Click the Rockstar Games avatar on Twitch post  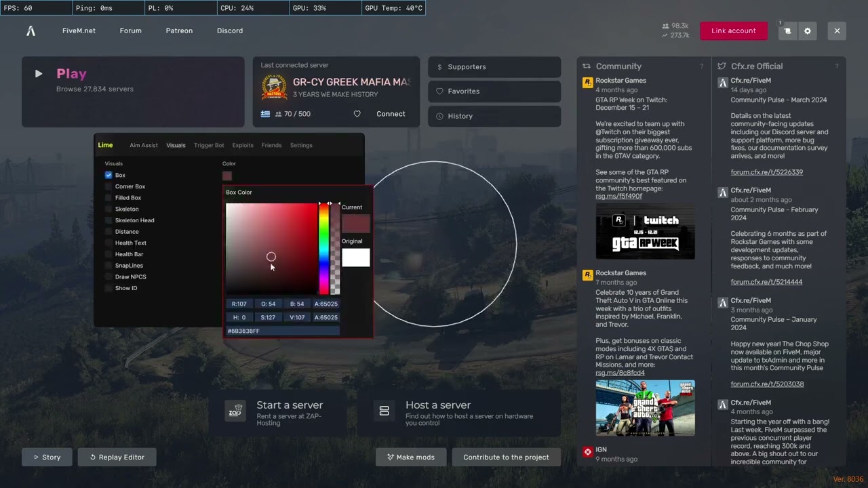pos(587,82)
